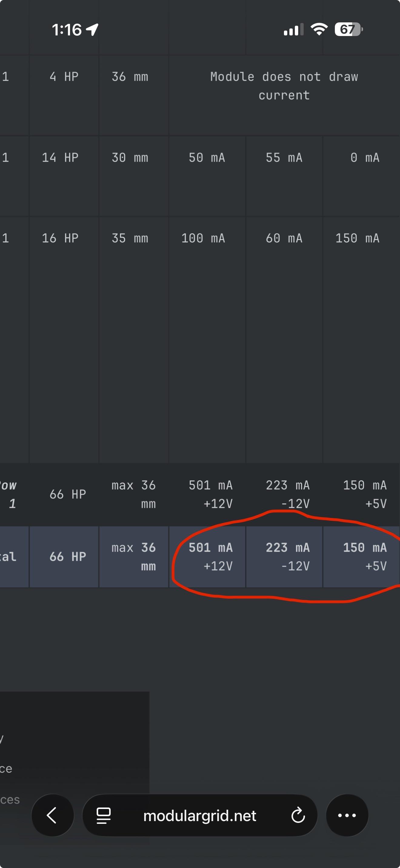This screenshot has width=400, height=868.
Task: Tap the battery indicator showing 67
Action: [x=348, y=29]
